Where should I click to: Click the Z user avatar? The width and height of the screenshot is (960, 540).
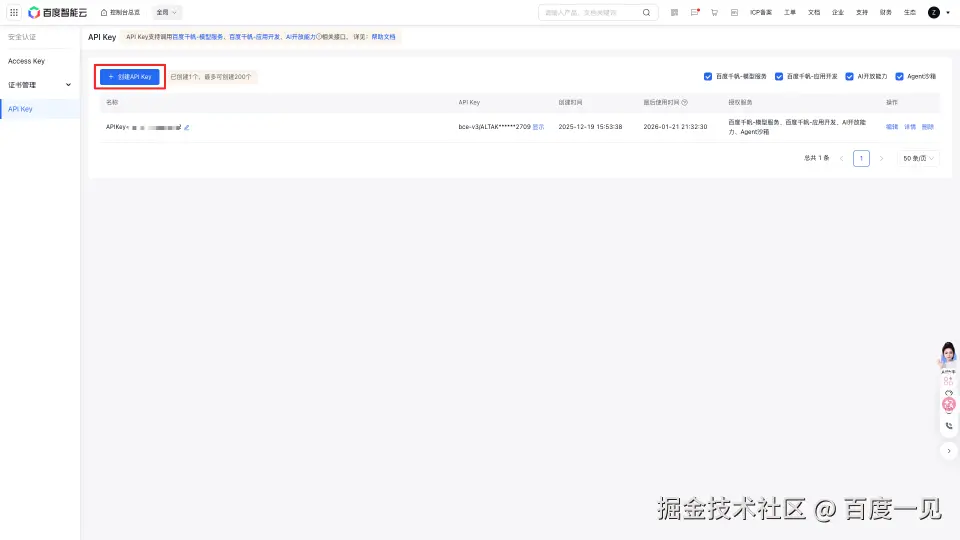(x=934, y=12)
